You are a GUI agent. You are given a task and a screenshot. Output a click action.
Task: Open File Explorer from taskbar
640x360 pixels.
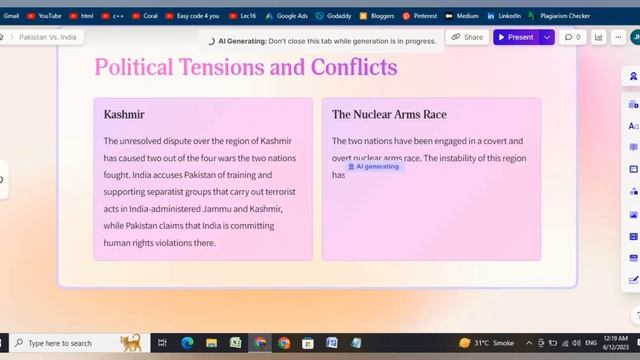click(x=211, y=343)
